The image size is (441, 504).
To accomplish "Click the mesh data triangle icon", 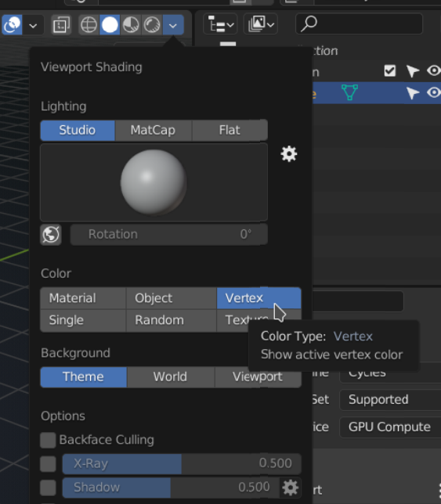I will [349, 92].
